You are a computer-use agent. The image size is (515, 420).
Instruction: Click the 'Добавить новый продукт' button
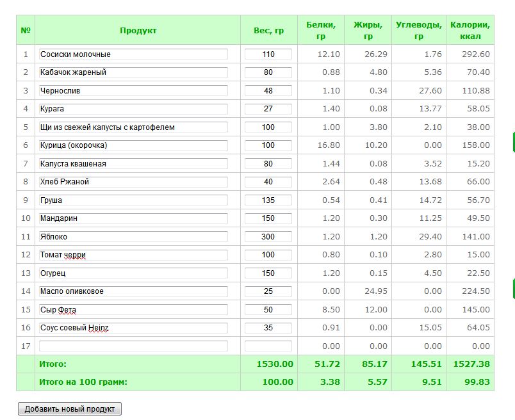(x=70, y=409)
